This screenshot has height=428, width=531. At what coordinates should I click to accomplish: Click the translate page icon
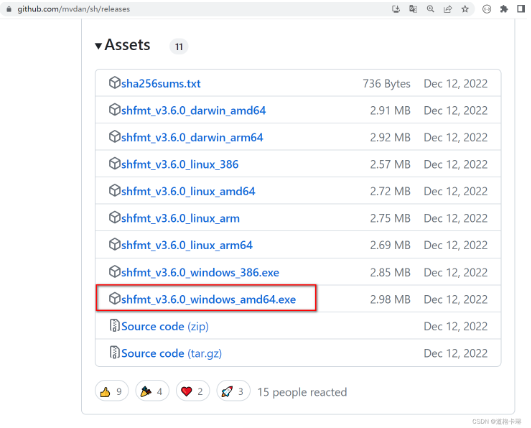413,9
